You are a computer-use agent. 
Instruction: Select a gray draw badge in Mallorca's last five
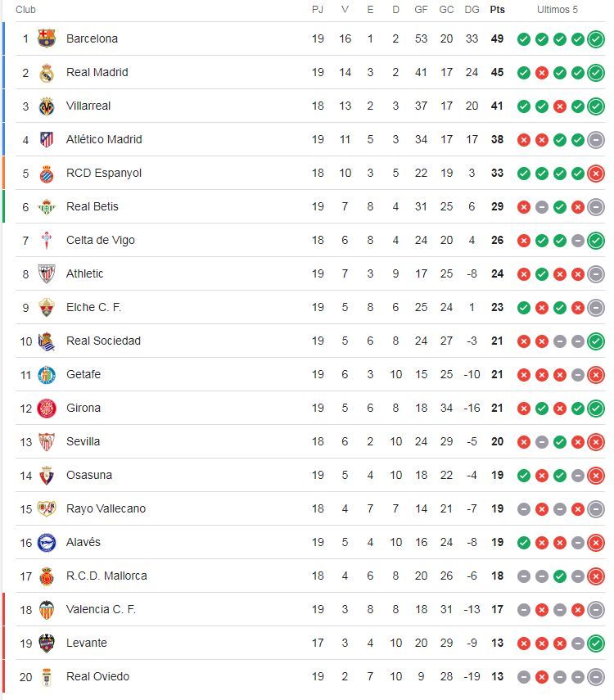522,576
